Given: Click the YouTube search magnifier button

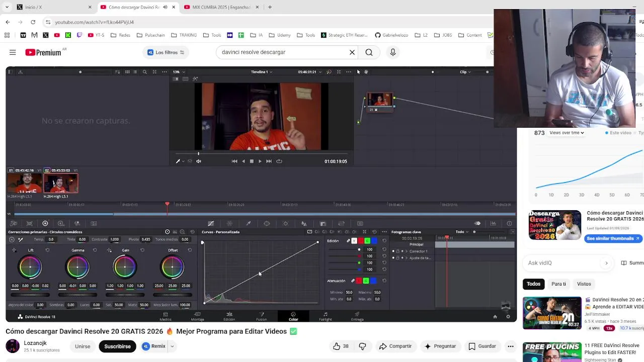Looking at the screenshot, I should (369, 52).
